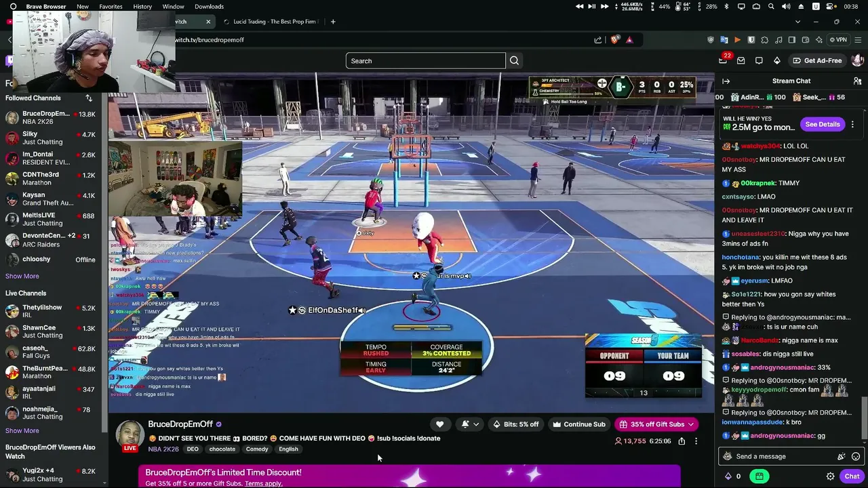Open Twitch notifications inbox with 22 badge
868x488 pixels.
tap(724, 60)
